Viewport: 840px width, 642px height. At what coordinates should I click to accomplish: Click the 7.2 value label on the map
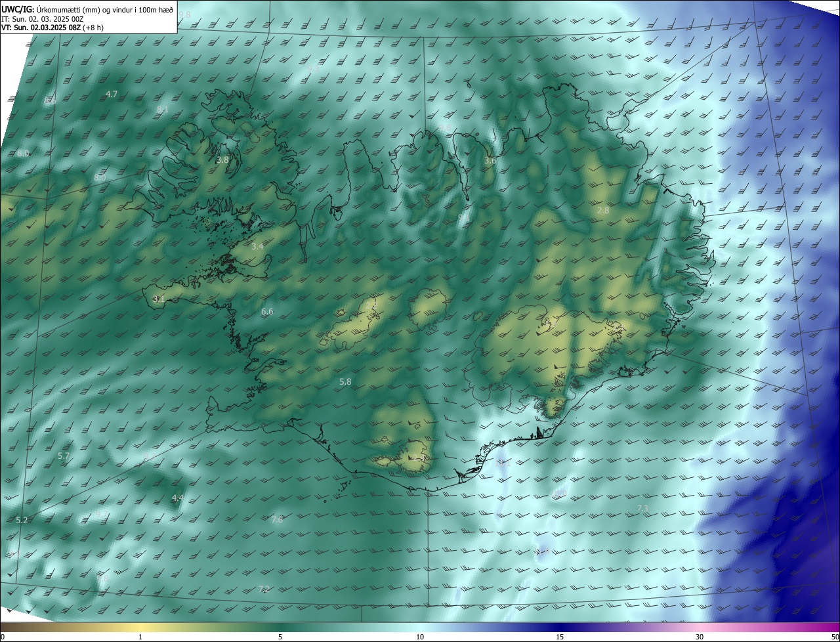(x=264, y=589)
